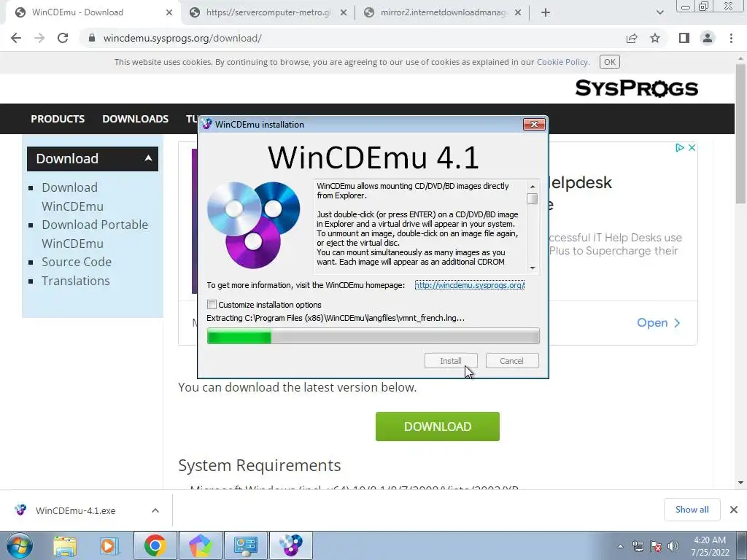747x560 pixels.
Task: Click the lock icon in address bar
Action: pyautogui.click(x=92, y=38)
